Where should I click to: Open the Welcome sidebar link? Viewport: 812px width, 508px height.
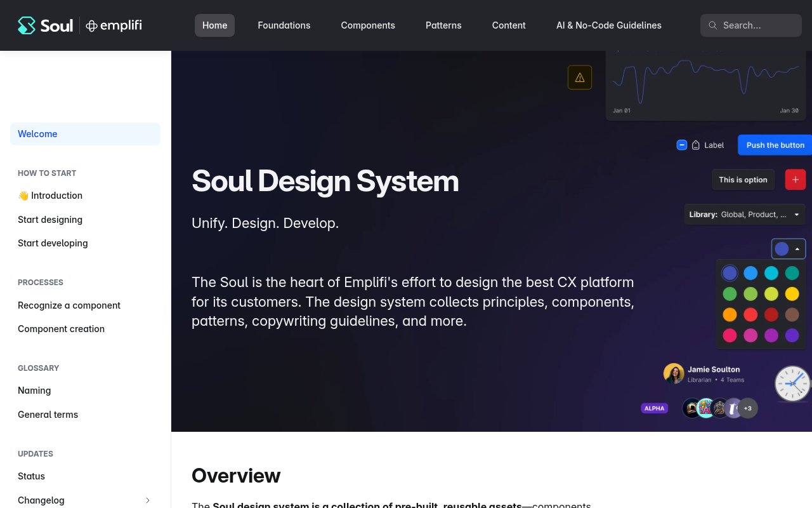point(85,134)
